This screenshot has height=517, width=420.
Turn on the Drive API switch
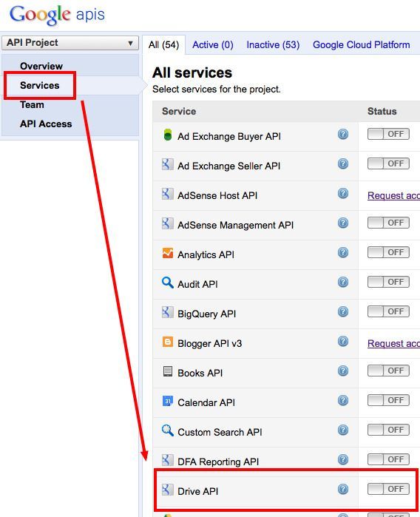click(388, 489)
